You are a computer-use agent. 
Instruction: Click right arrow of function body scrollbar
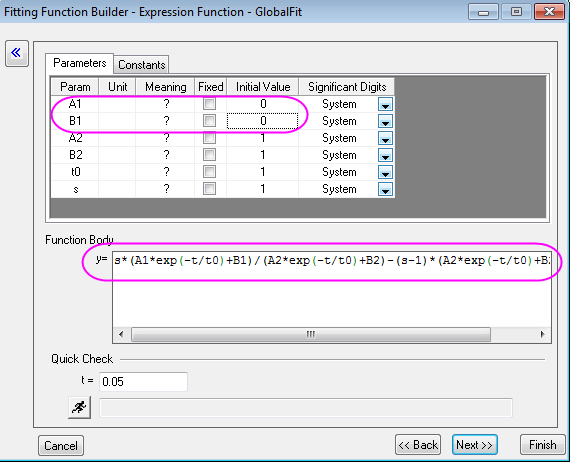(x=542, y=334)
